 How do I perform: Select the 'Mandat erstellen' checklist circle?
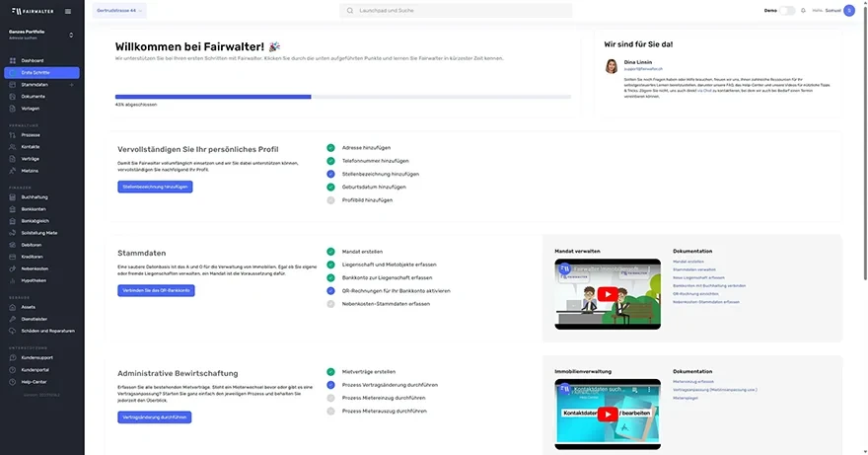(x=330, y=252)
